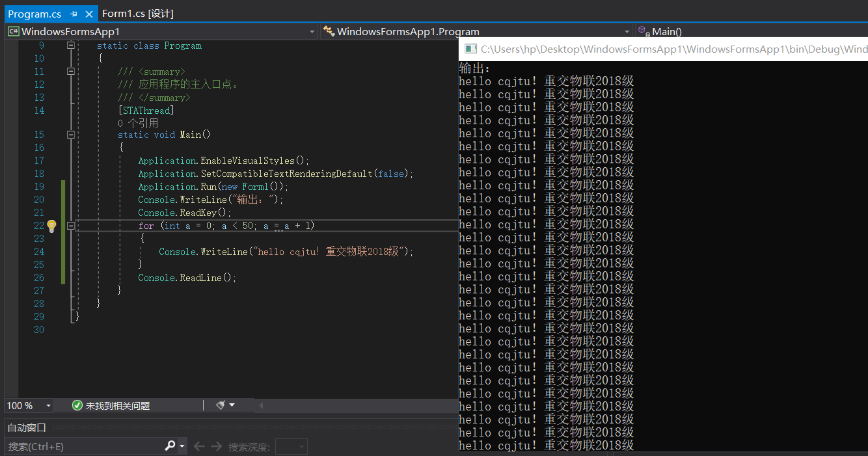Viewport: 868px width, 456px height.
Task: Open the WindowsFormsApp1 project dropdown
Action: (x=313, y=31)
